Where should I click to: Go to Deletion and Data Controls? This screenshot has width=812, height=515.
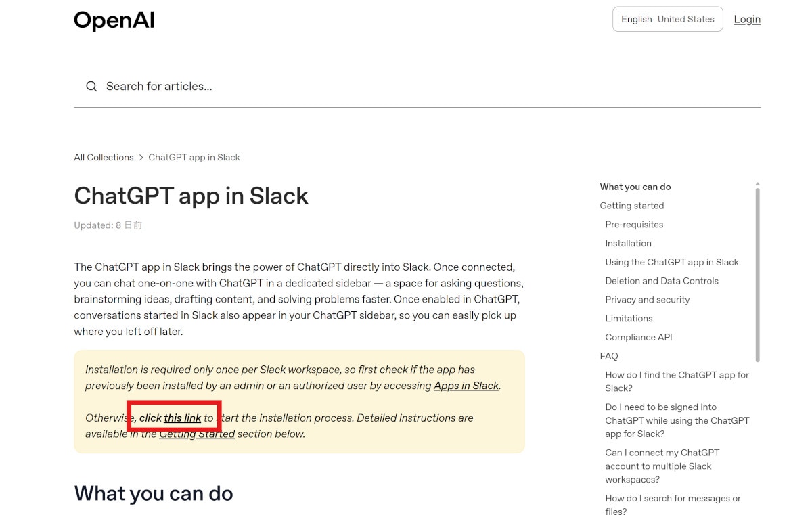click(661, 281)
